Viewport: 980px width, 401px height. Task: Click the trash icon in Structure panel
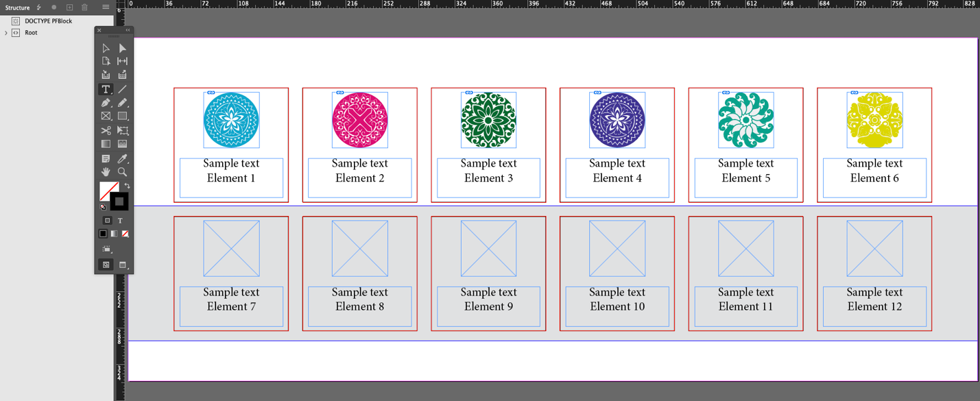click(x=85, y=8)
